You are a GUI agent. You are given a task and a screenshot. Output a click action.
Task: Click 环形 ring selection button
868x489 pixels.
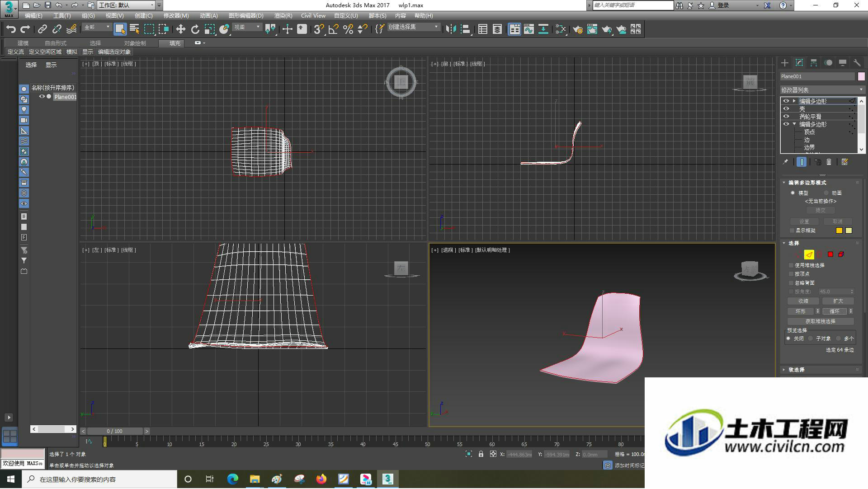pos(801,311)
